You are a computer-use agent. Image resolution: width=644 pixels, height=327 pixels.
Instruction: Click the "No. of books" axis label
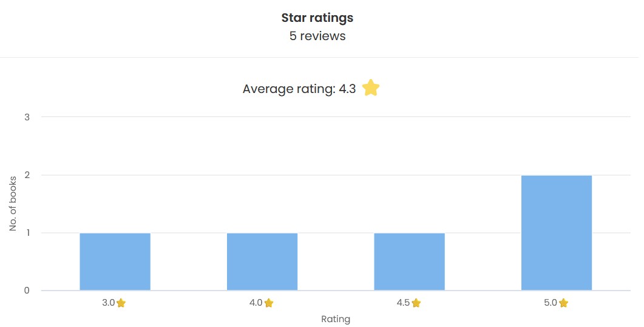13,204
